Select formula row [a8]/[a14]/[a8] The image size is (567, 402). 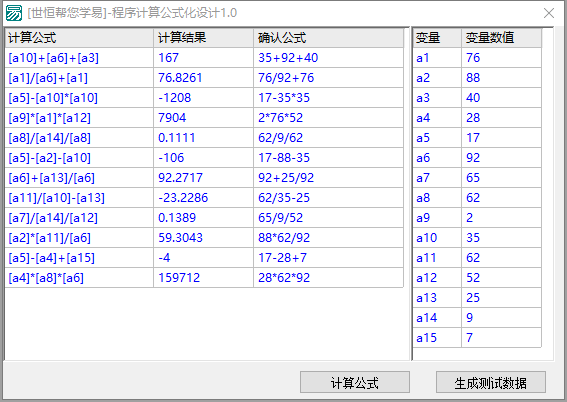click(204, 138)
